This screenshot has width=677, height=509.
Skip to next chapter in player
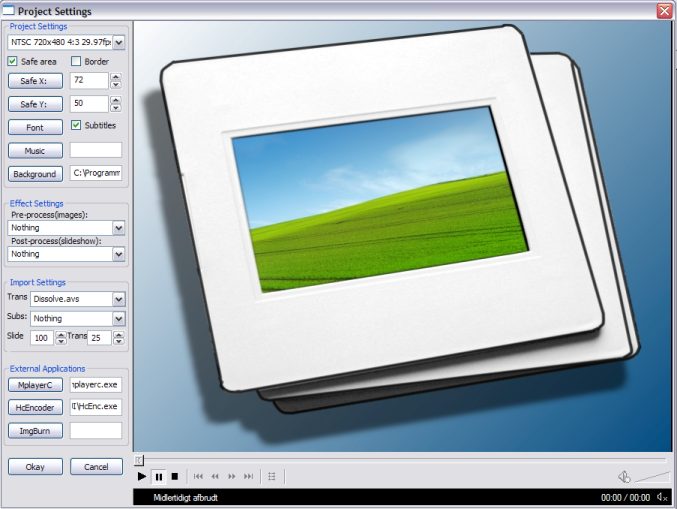(249, 477)
